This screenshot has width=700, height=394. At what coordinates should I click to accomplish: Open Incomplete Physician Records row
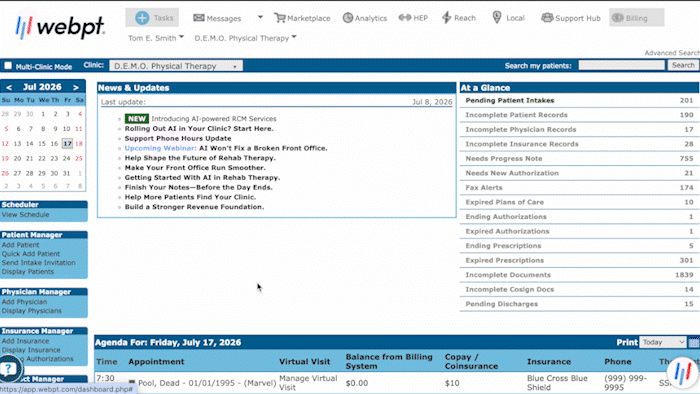579,129
